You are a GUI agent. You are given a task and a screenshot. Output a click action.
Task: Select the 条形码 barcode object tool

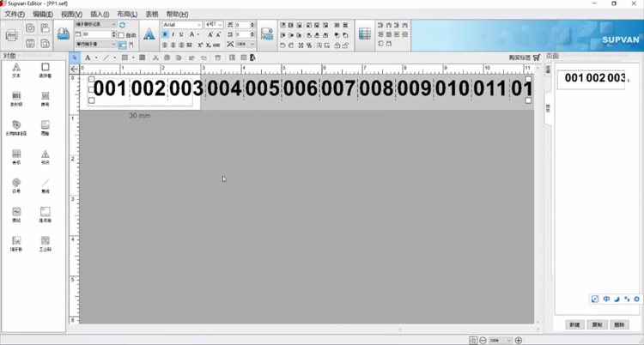16,98
